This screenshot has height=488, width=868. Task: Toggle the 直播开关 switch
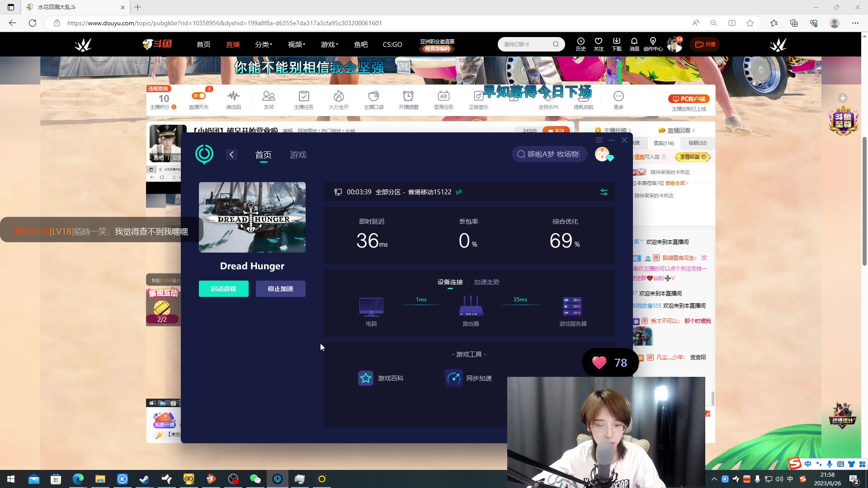tap(199, 96)
